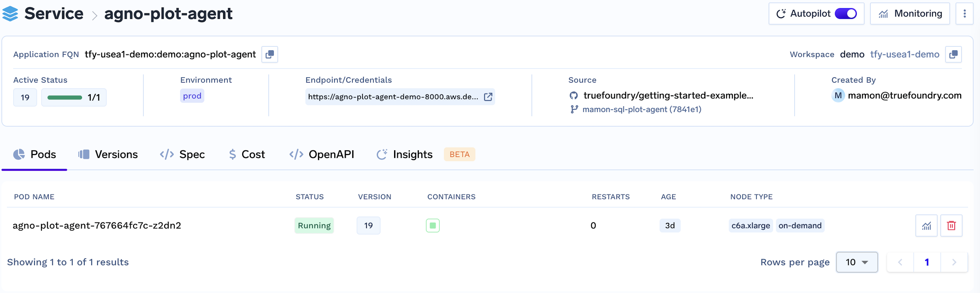Open pod agno-plot-agent-767664fc7c-z2dn2
This screenshot has height=293, width=980.
[x=97, y=226]
